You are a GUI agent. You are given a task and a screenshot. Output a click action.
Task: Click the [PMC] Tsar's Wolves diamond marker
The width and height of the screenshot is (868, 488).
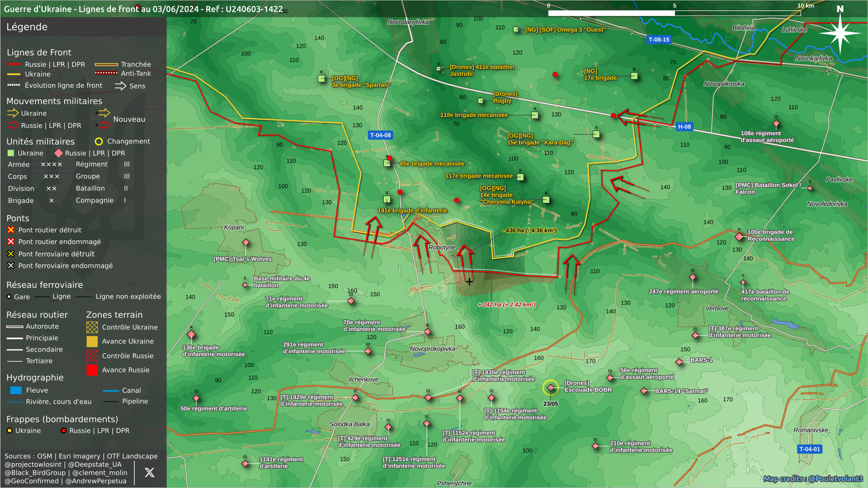tap(246, 243)
